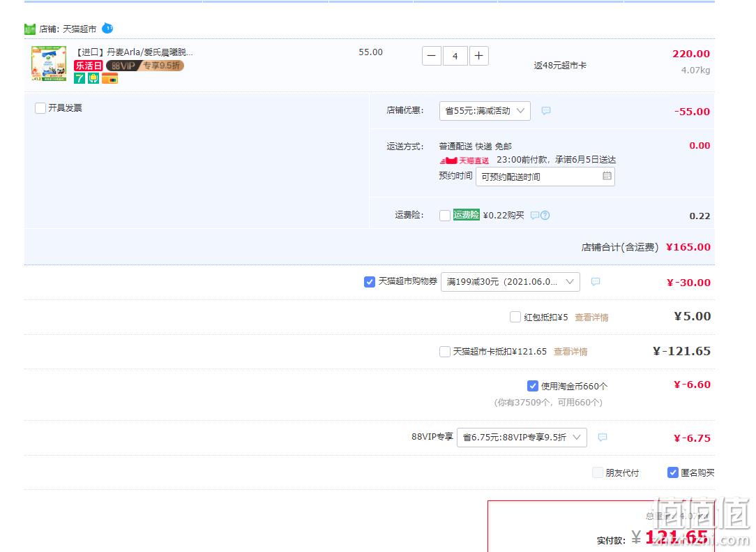This screenshot has height=552, width=756.
Task: Increase quantity with the plus button
Action: [x=478, y=56]
